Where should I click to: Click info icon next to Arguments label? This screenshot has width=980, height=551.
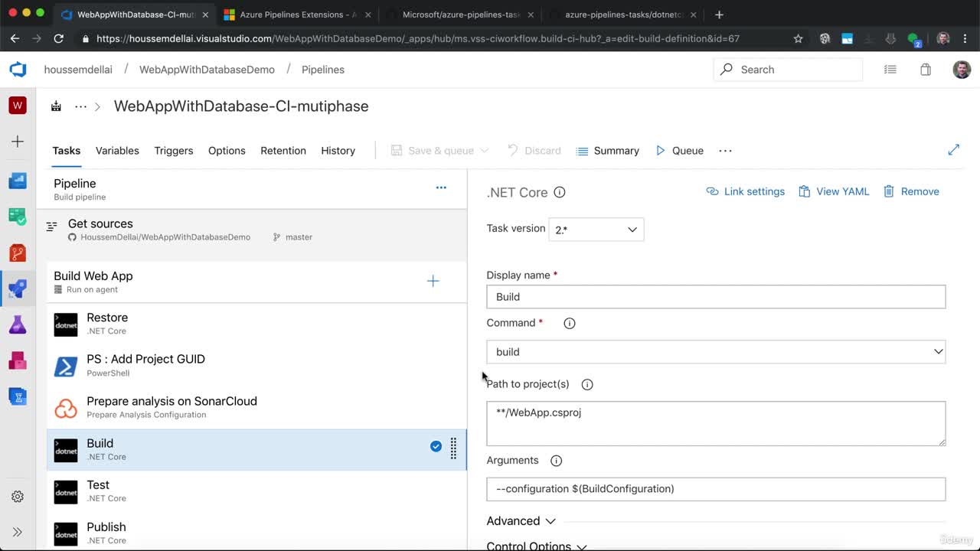click(x=557, y=461)
